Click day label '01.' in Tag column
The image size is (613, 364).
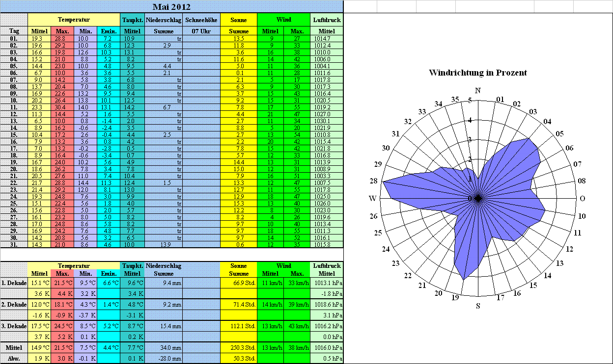point(14,38)
